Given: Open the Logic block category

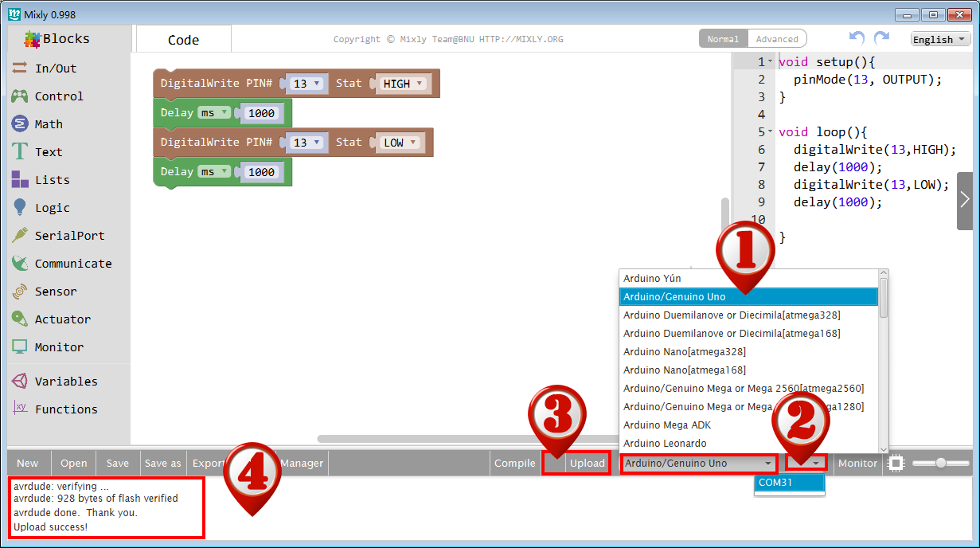Looking at the screenshot, I should [x=52, y=208].
